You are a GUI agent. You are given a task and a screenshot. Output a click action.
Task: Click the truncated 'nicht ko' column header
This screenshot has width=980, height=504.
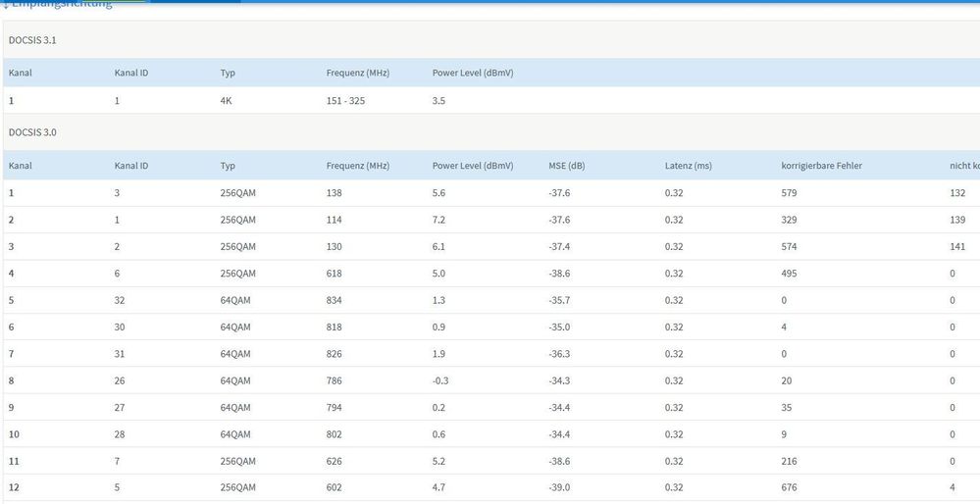[x=964, y=166]
